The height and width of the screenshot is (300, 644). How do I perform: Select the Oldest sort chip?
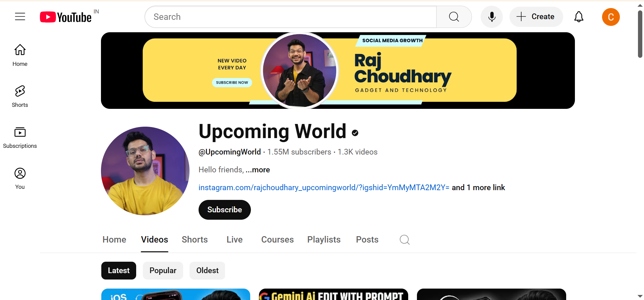(x=207, y=270)
